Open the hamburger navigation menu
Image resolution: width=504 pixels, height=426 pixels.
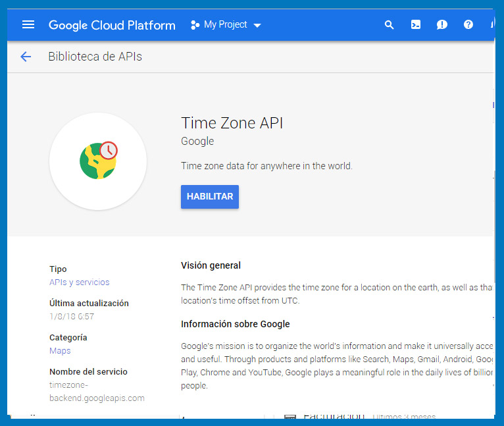[x=28, y=24]
